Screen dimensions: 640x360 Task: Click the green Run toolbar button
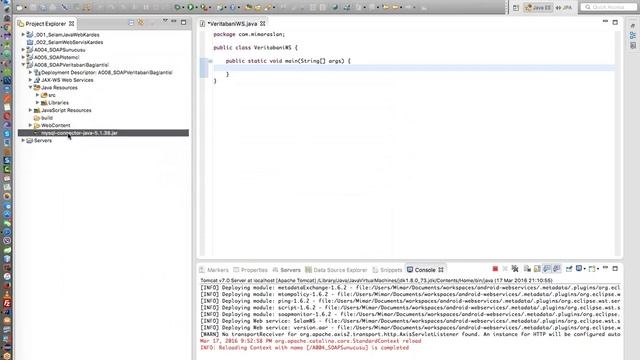[191, 7]
